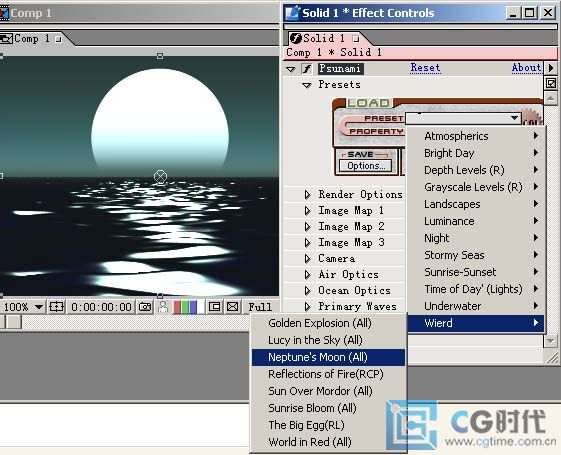Open the Night preset submenu
The height and width of the screenshot is (455, 561).
coord(476,238)
